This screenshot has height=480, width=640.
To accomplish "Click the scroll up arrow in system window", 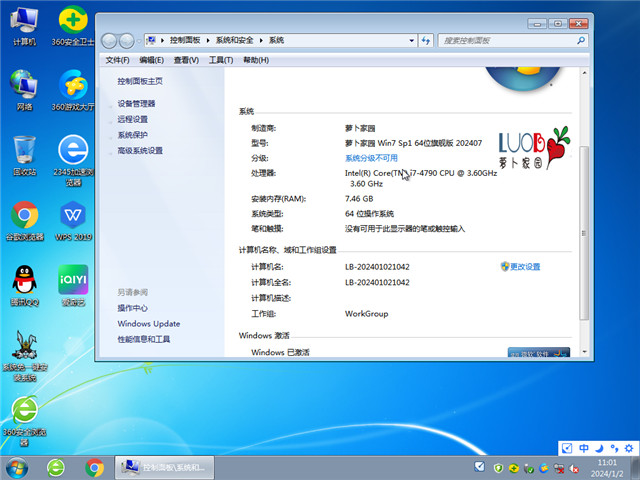I will pos(584,73).
